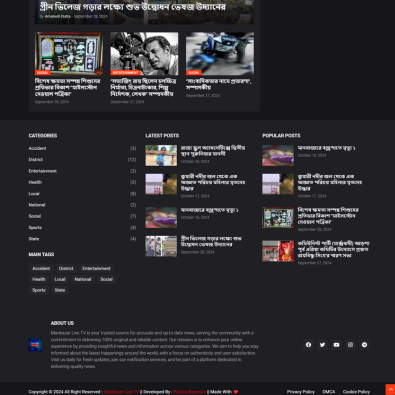The height and width of the screenshot is (395, 395).
Task: Choose the National tag
Action: (x=83, y=279)
